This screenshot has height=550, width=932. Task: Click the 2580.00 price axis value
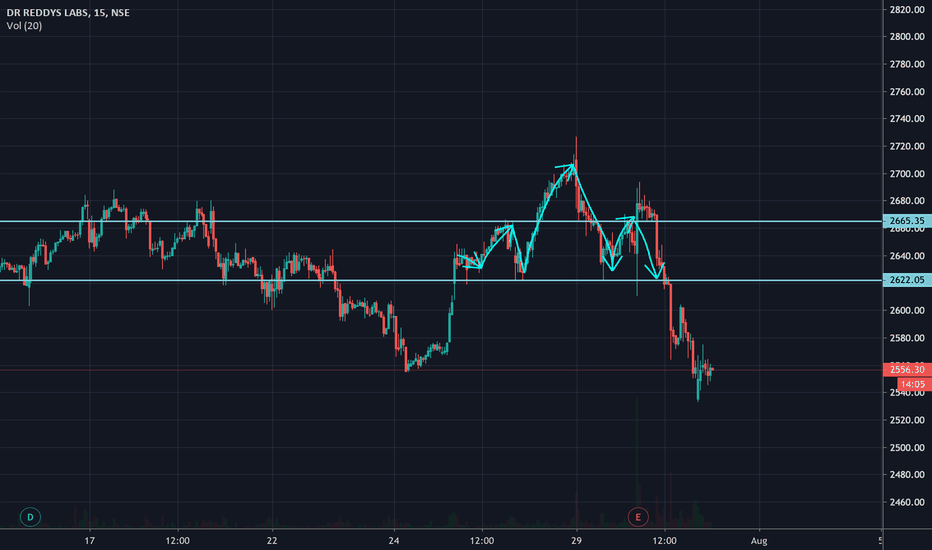pos(907,338)
